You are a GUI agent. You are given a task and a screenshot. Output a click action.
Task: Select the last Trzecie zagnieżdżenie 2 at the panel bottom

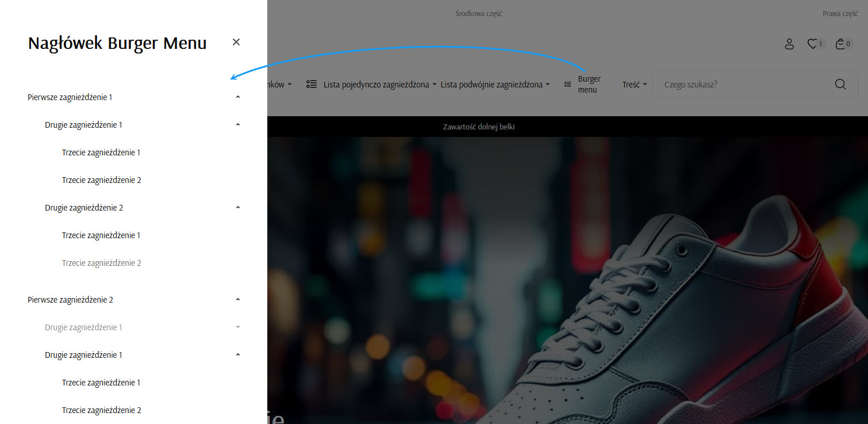[101, 410]
